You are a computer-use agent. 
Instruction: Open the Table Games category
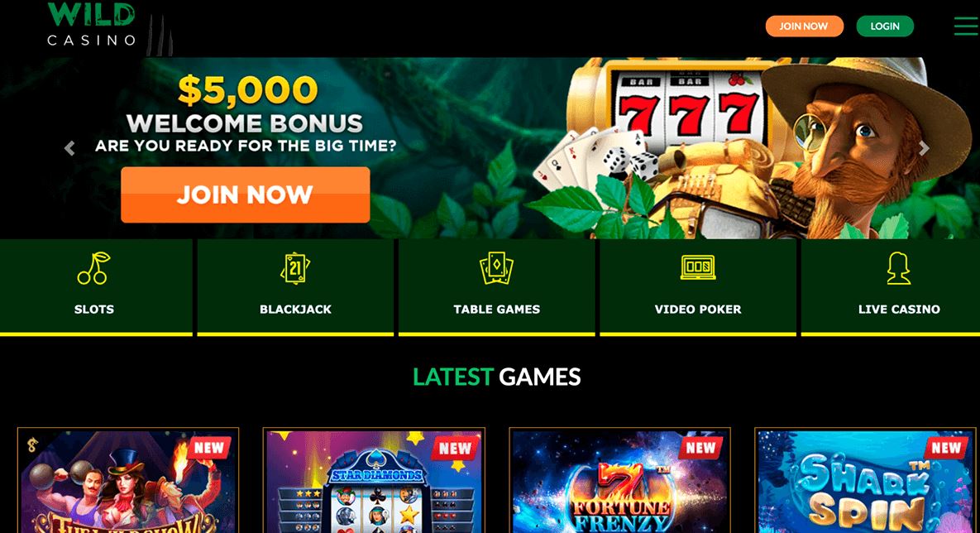coord(496,287)
